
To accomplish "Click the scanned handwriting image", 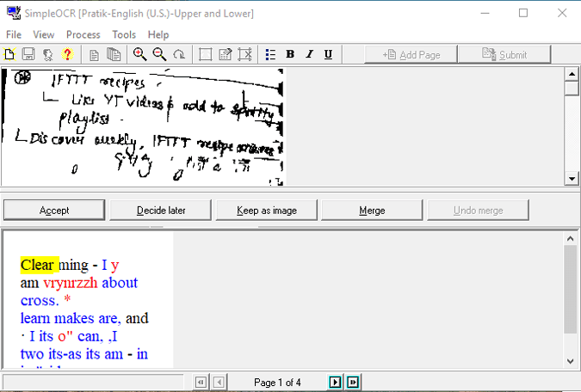I will click(143, 126).
